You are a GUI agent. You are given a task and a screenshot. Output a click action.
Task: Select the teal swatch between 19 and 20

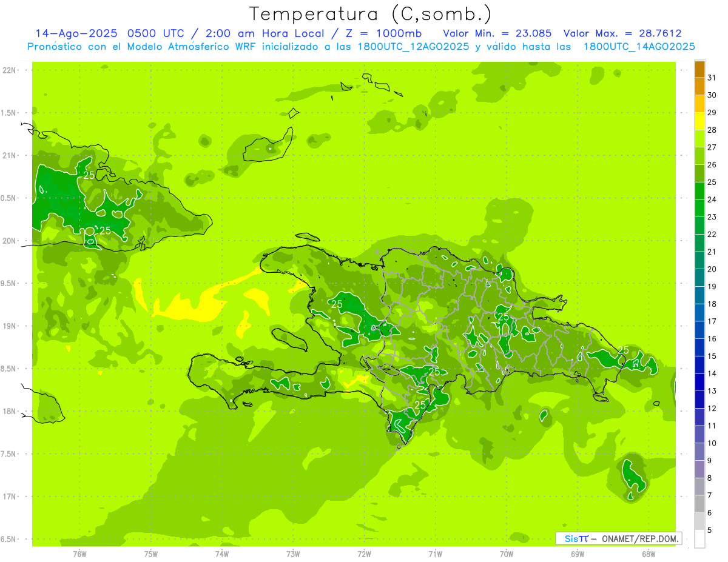(699, 278)
